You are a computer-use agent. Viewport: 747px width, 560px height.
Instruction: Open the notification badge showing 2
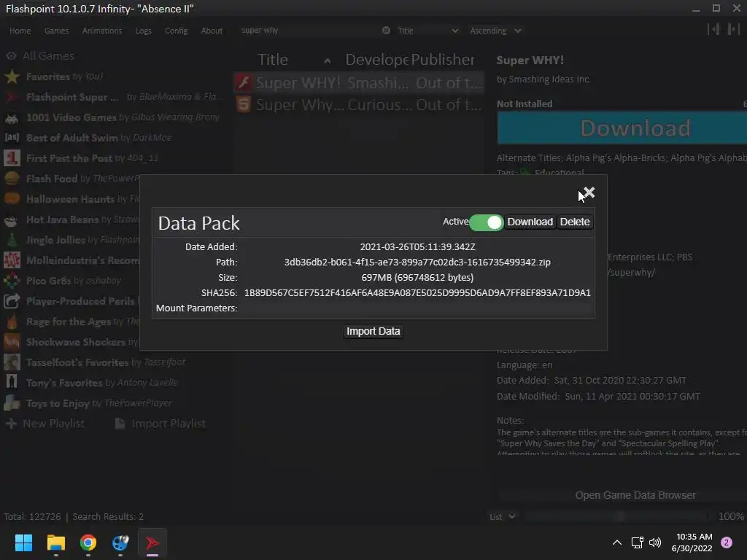(x=727, y=542)
